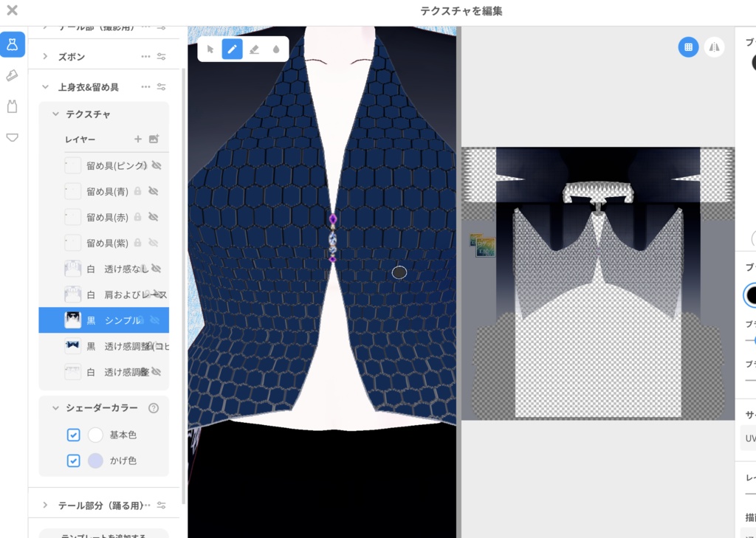
Task: Select the 留め具(ピンク) layer thumbnail
Action: pyautogui.click(x=73, y=165)
